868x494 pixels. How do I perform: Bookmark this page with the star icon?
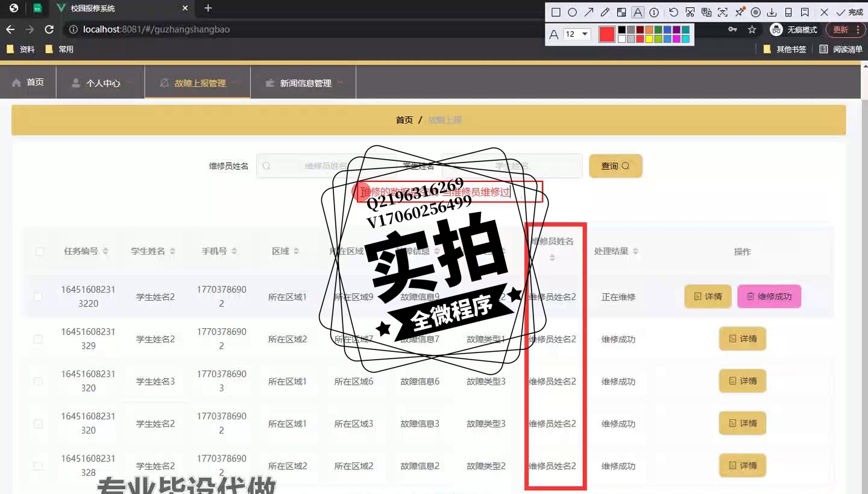click(752, 30)
